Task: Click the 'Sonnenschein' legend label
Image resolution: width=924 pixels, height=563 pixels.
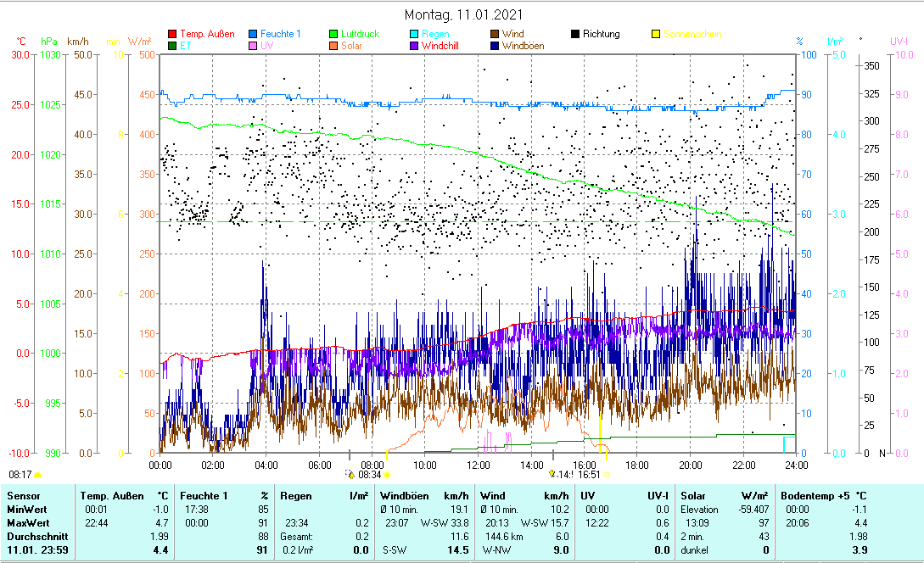Action: 692,34
